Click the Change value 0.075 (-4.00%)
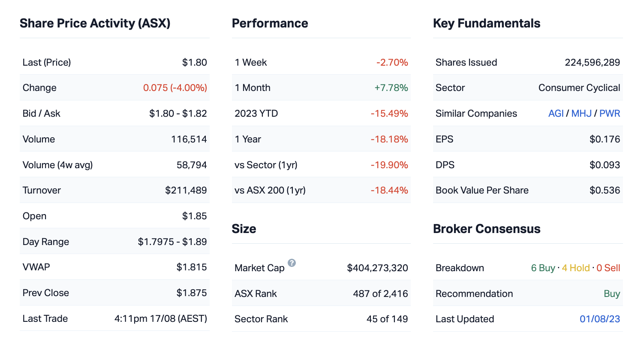The width and height of the screenshot is (644, 345). click(175, 88)
